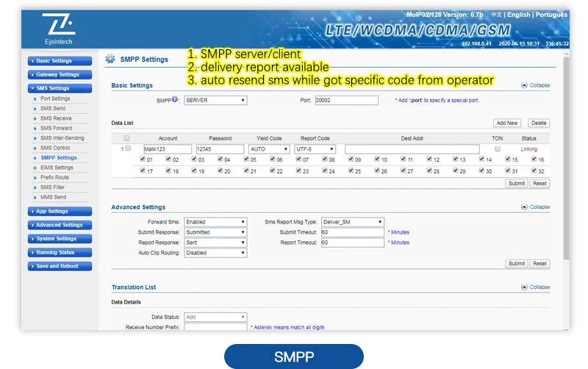588x369 pixels.
Task: Open SMS Forward page
Action: pos(57,128)
